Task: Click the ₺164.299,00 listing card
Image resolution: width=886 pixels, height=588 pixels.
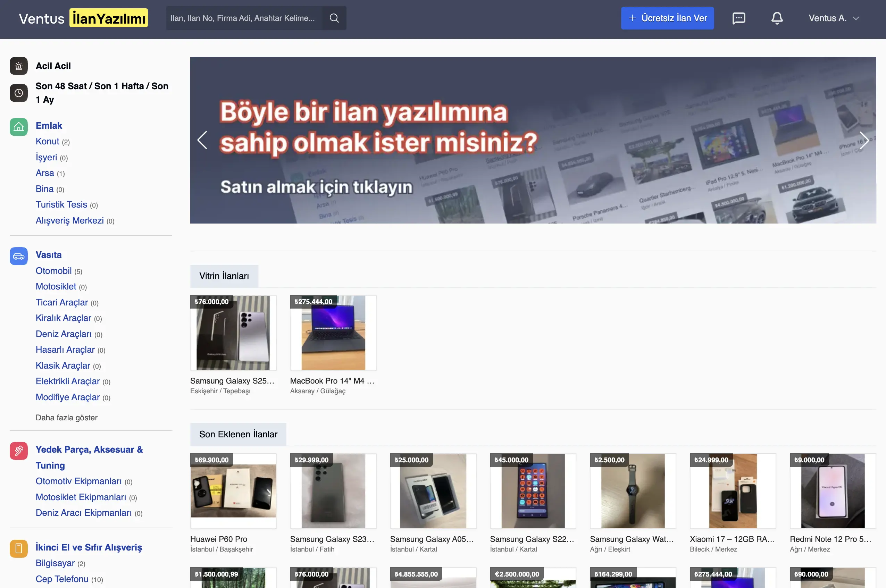Action: (633, 578)
